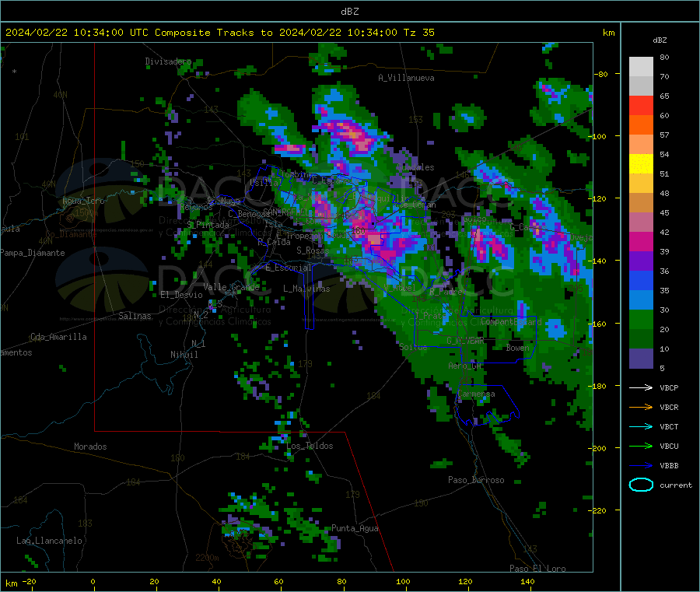Click the Bowen map label
Viewport: 700px width, 592px height.
point(517,347)
